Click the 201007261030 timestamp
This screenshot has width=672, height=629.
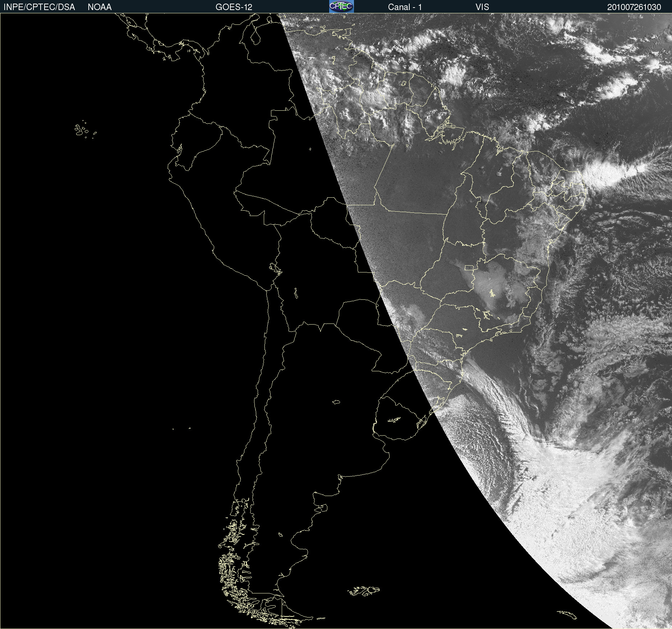point(634,7)
